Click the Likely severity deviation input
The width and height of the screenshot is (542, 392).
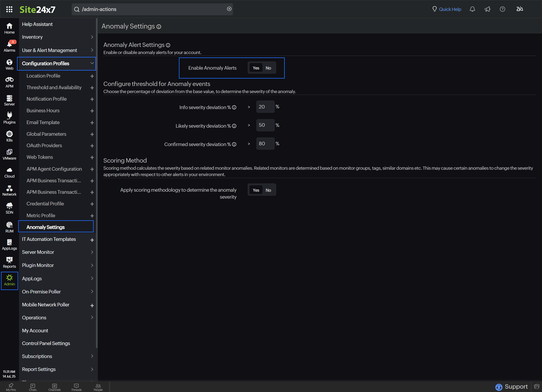point(265,125)
